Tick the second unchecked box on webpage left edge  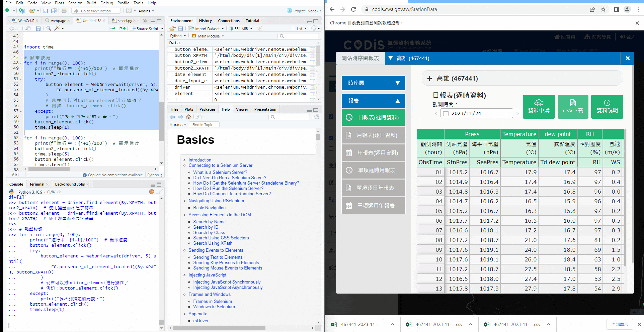[331, 149]
